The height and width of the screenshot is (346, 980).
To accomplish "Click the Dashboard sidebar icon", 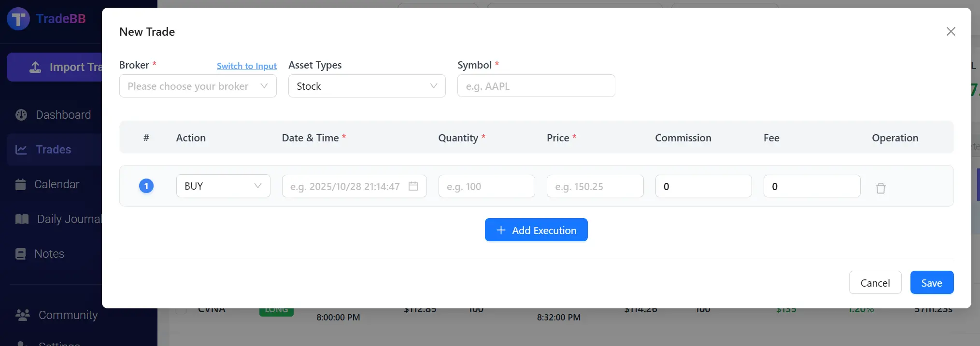I will click(x=21, y=115).
